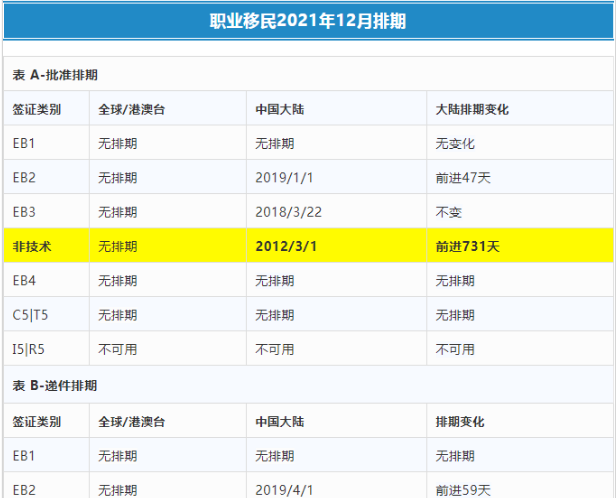Click the 大陆排期变化 column header

pos(472,109)
